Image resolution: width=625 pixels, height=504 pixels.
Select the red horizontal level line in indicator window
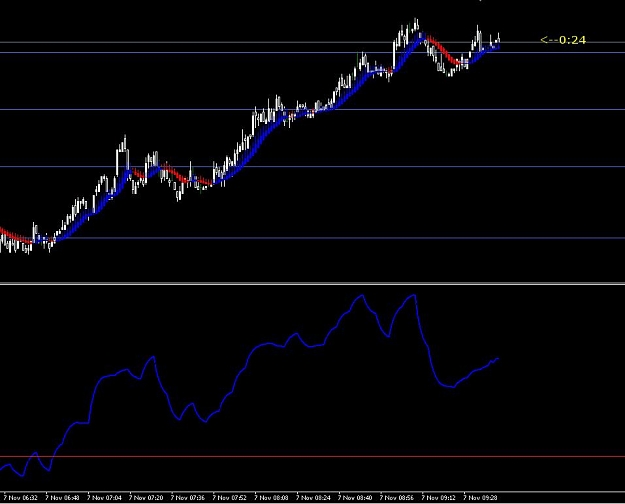click(x=312, y=457)
